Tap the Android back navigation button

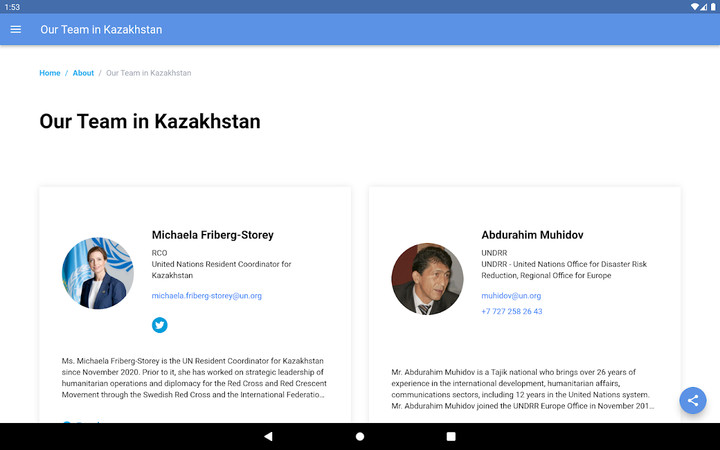pos(268,436)
